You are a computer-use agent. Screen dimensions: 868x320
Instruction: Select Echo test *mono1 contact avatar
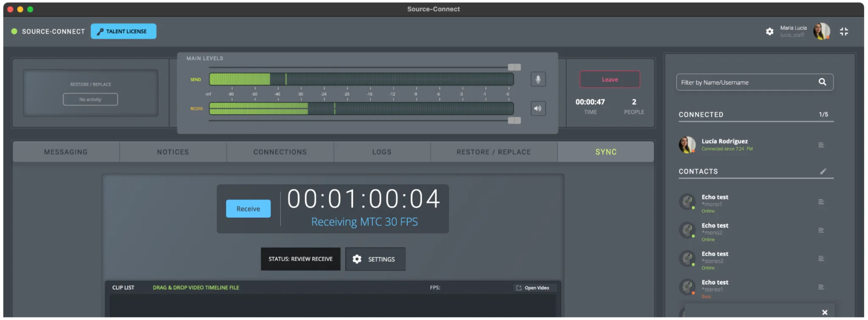click(687, 202)
